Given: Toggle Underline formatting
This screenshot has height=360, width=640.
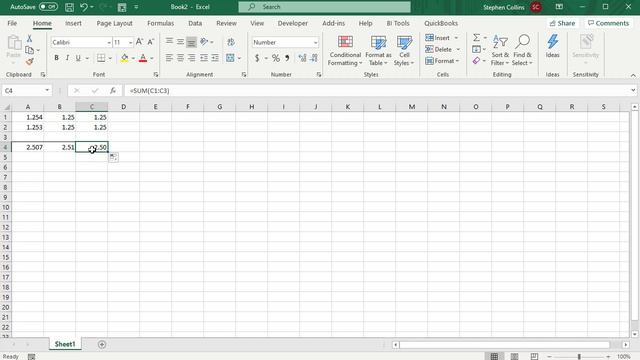Looking at the screenshot, I should pos(78,58).
